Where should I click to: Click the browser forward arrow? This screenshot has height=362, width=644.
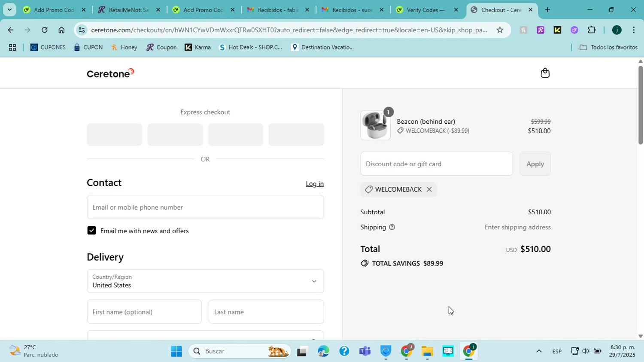(x=27, y=30)
